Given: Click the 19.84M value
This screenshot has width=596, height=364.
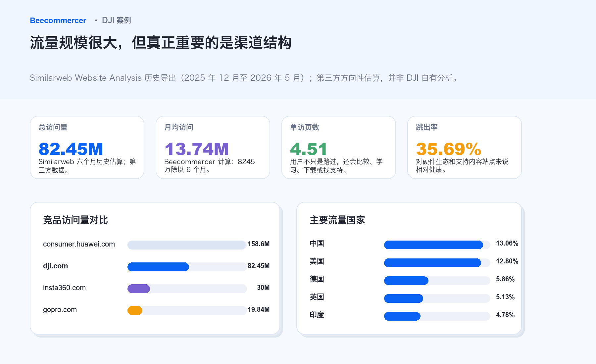Looking at the screenshot, I should tap(259, 310).
